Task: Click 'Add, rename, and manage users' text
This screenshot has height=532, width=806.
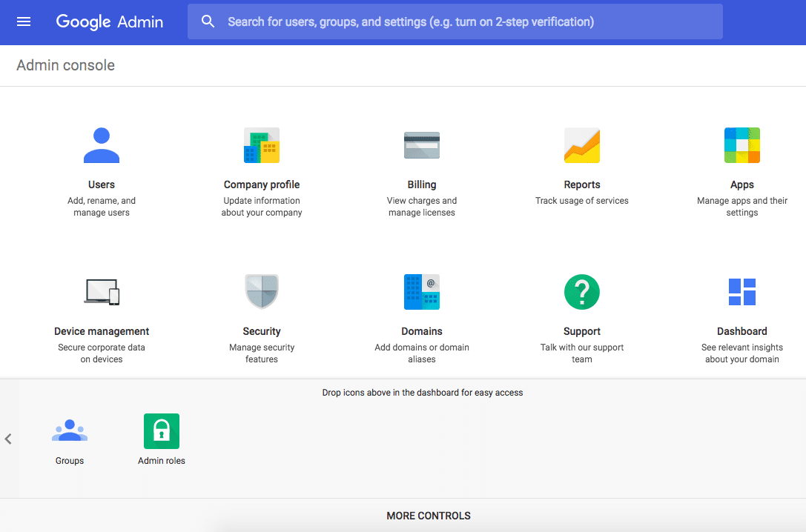Action: click(102, 206)
